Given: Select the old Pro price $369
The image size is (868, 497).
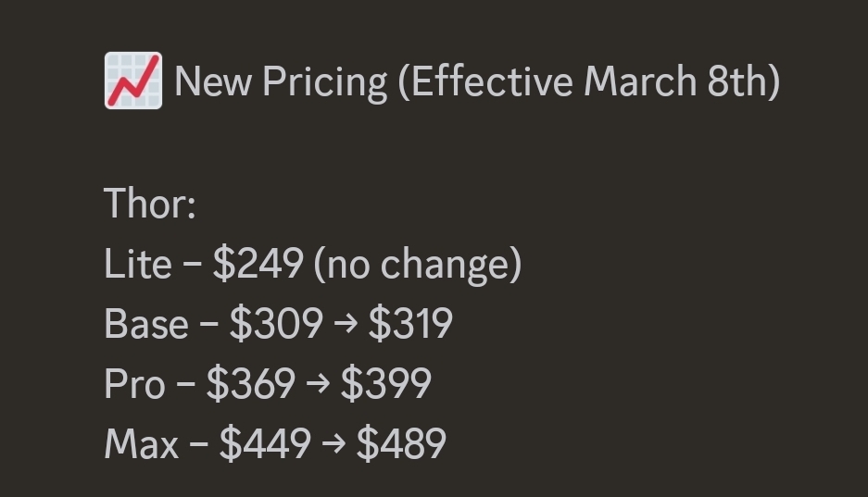Looking at the screenshot, I should 251,383.
